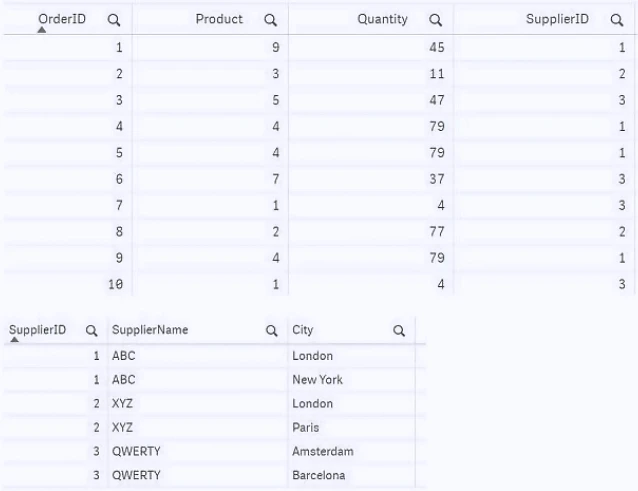This screenshot has width=638, height=491.
Task: Click the sort arrow beneath OrderID header
Action: coord(41,31)
